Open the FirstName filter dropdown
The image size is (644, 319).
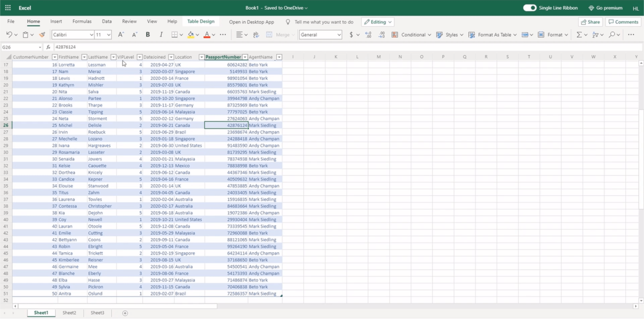tap(84, 57)
